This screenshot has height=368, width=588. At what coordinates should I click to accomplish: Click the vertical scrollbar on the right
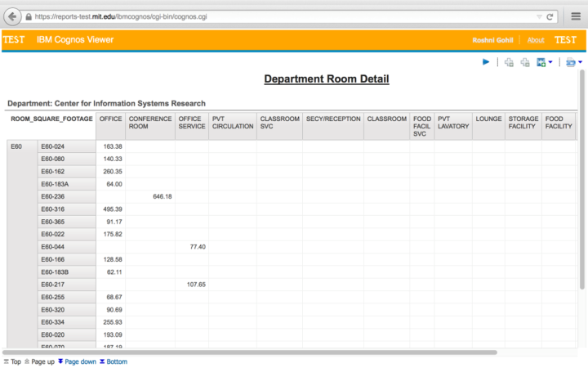tap(582, 204)
